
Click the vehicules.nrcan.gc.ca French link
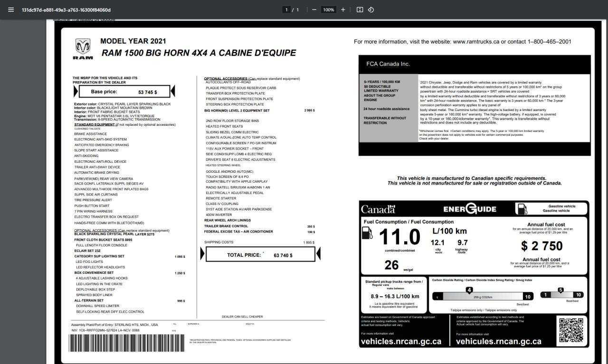[498, 341]
